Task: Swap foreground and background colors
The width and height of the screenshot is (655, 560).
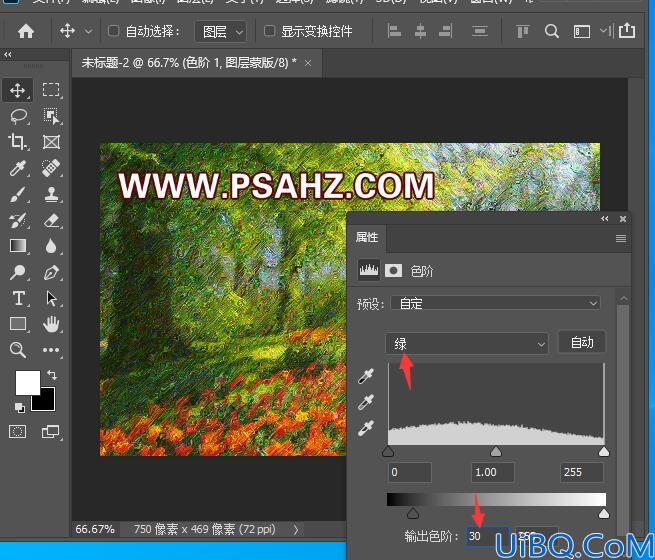Action: click(52, 375)
